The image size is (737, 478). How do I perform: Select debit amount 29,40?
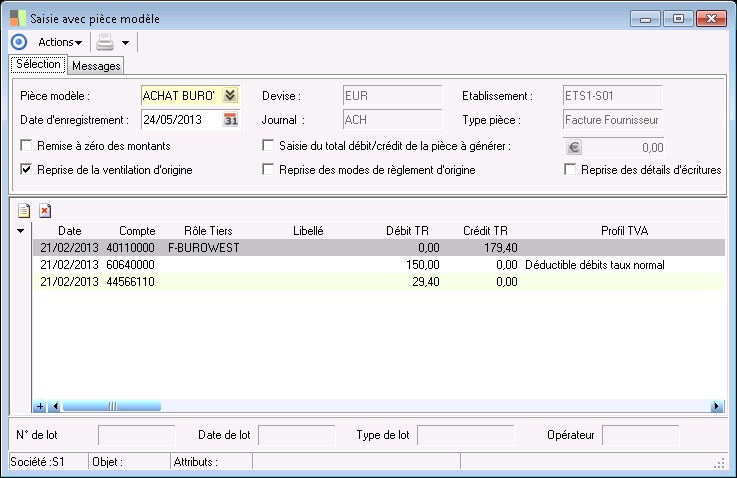pyautogui.click(x=426, y=282)
